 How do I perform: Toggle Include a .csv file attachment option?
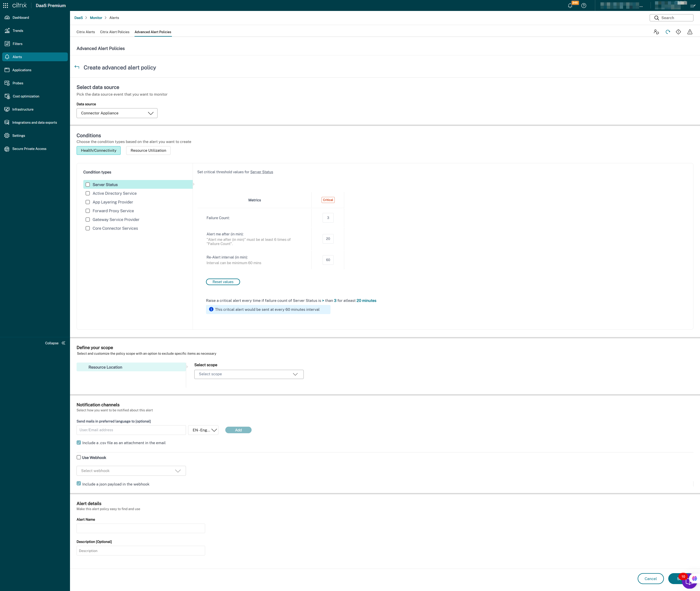pyautogui.click(x=79, y=443)
